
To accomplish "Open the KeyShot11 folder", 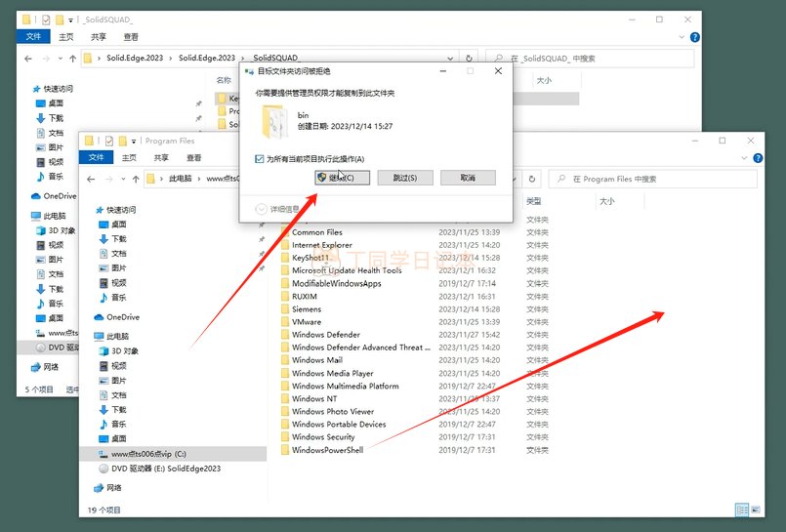I will coord(310,258).
